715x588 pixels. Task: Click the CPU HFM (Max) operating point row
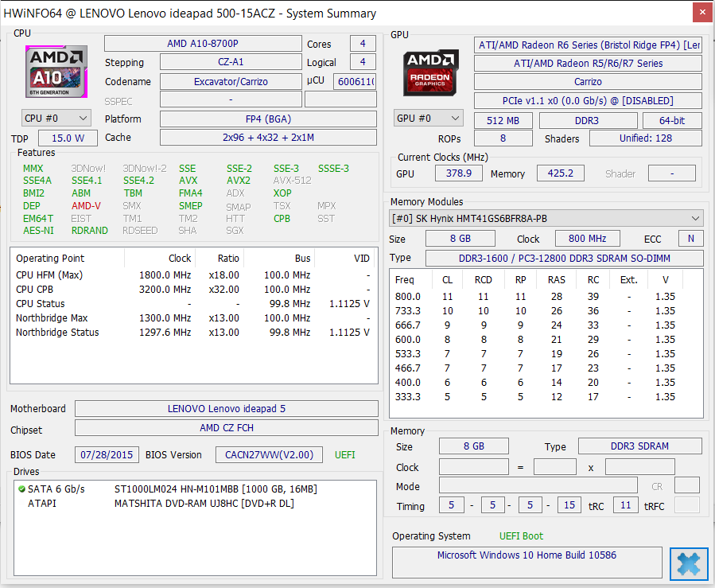point(193,275)
